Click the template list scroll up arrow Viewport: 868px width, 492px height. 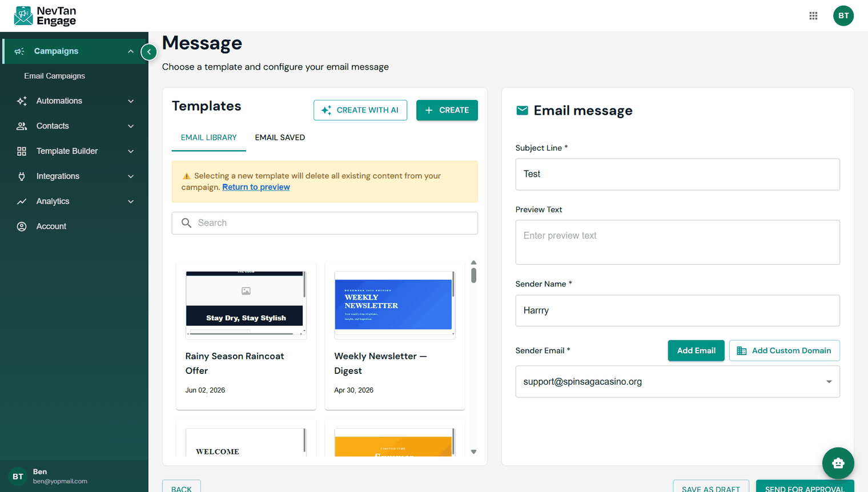[473, 263]
